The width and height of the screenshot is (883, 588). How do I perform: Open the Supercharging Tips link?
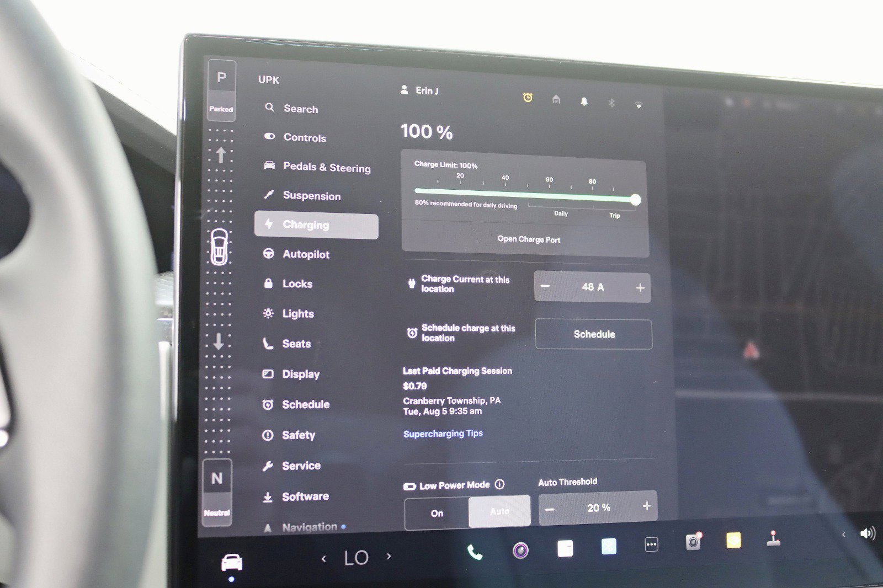(x=443, y=434)
